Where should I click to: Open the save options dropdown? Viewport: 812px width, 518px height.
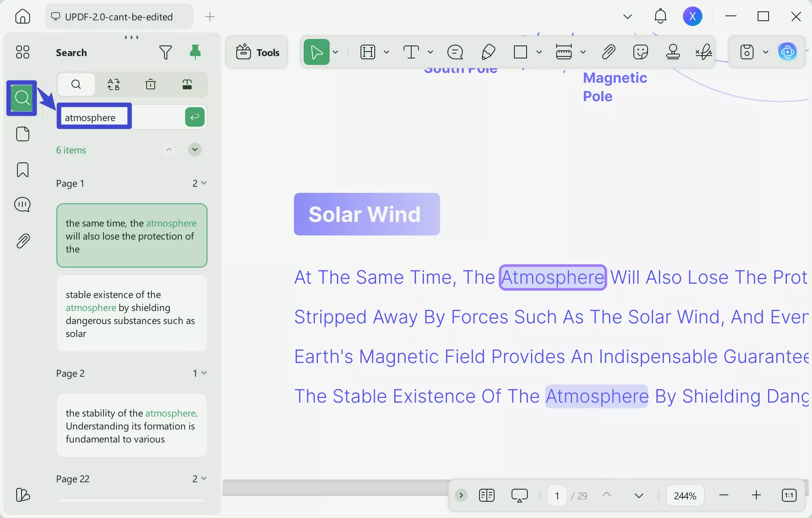pyautogui.click(x=766, y=52)
